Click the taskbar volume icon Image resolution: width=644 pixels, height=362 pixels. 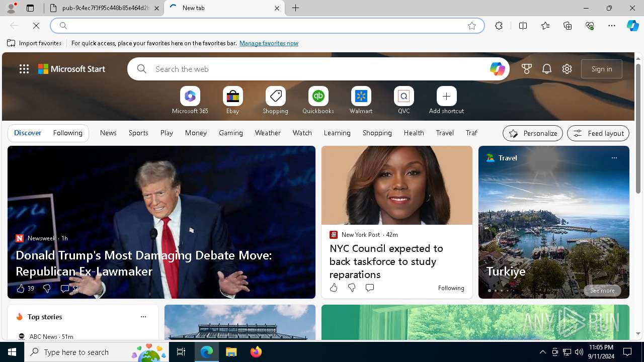coord(579,352)
